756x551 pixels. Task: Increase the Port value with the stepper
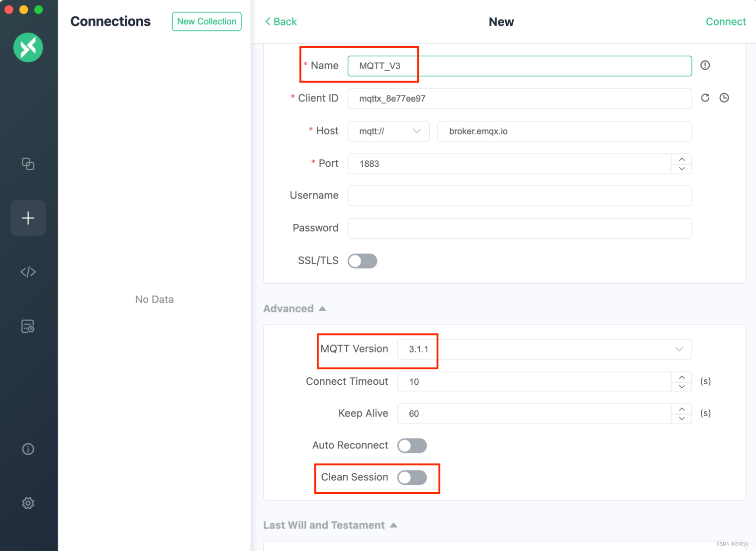[x=681, y=159]
